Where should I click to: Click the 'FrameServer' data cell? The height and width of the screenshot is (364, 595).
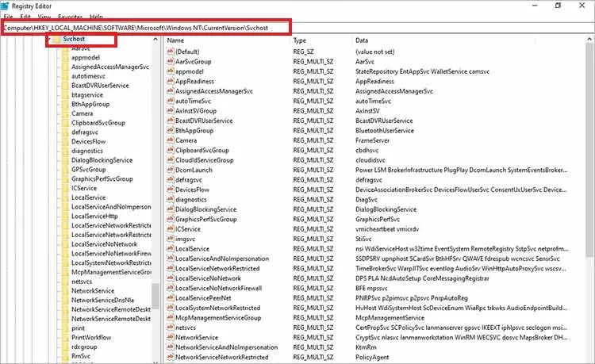tap(372, 140)
